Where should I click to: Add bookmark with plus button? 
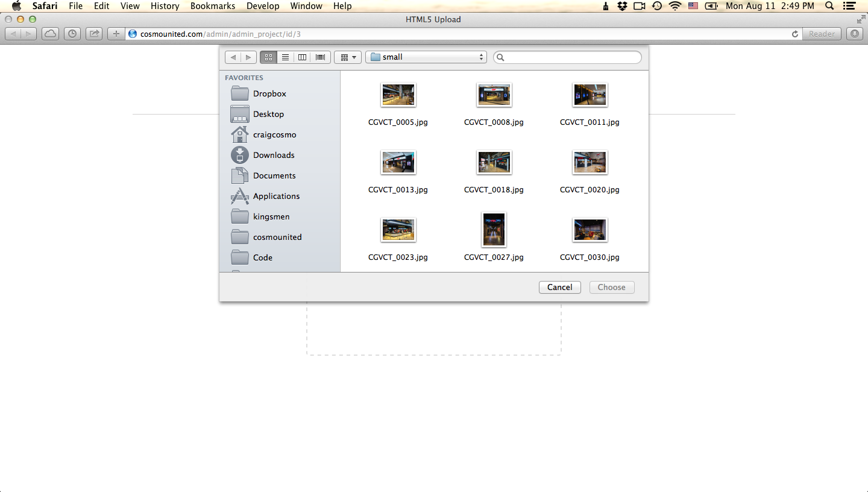point(116,34)
